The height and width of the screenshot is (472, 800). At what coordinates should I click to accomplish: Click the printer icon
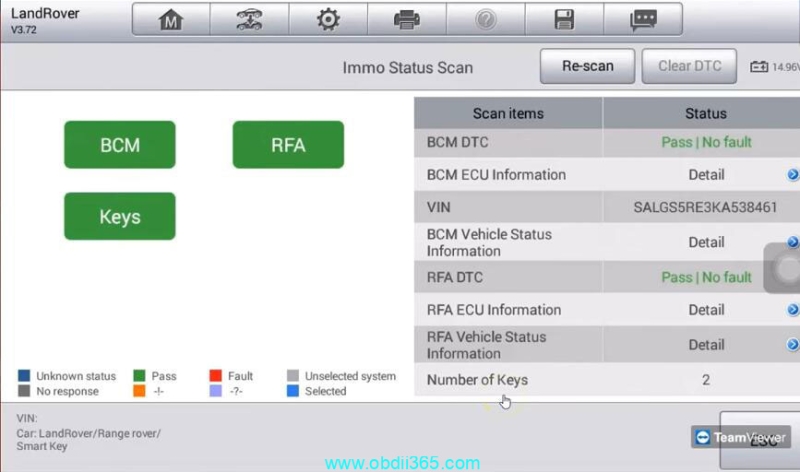[x=407, y=19]
